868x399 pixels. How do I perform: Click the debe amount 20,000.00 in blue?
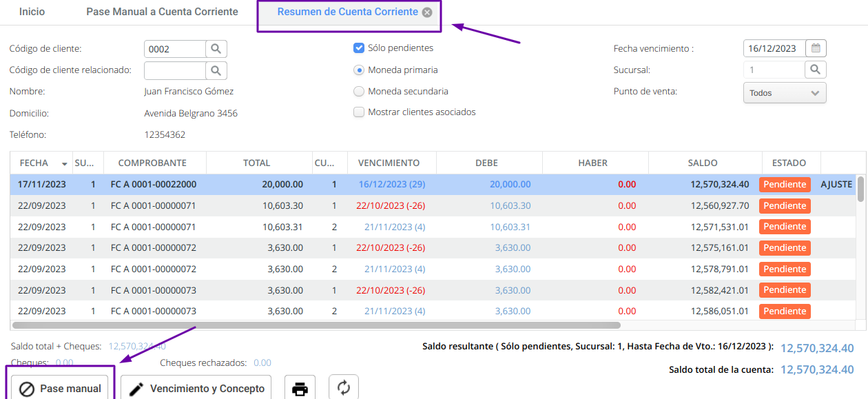point(510,185)
